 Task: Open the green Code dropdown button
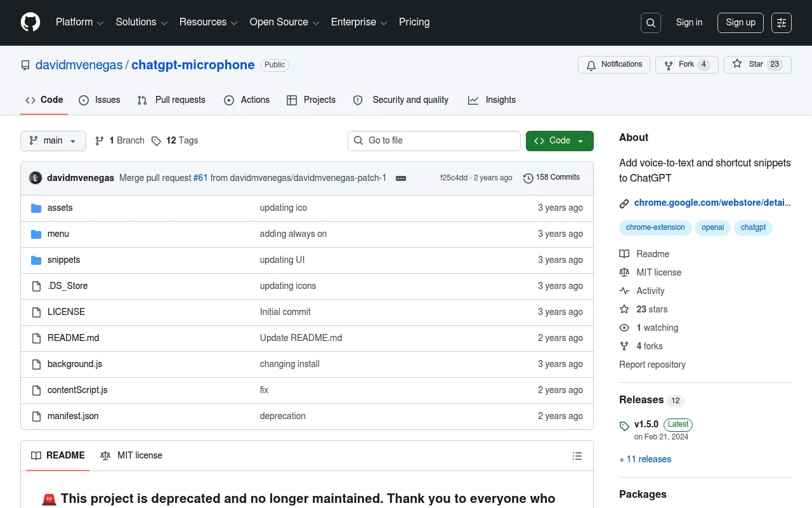pos(560,141)
